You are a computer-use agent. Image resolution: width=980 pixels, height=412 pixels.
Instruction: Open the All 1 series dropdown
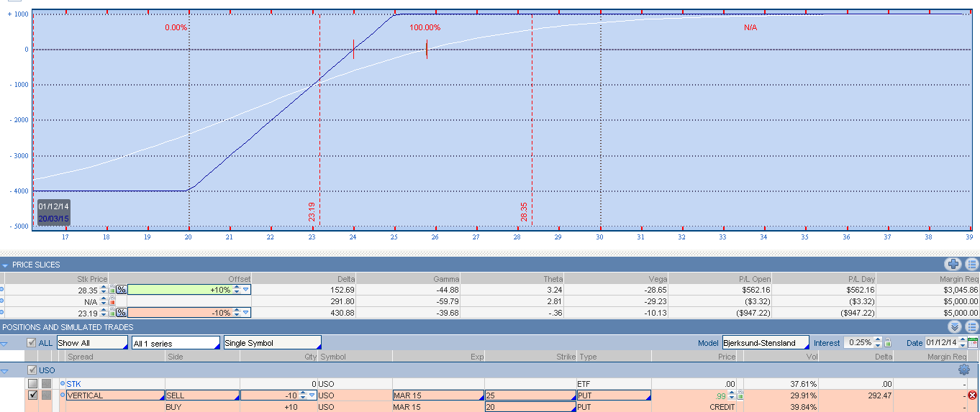176,343
